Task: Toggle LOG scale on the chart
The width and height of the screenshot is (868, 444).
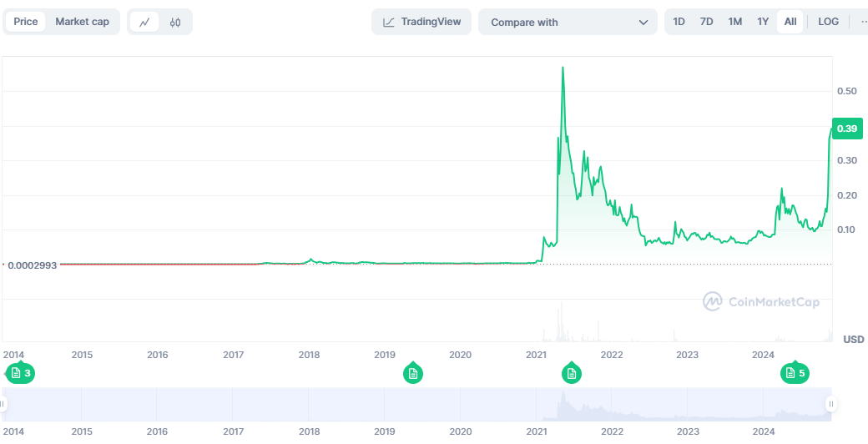Action: point(829,22)
